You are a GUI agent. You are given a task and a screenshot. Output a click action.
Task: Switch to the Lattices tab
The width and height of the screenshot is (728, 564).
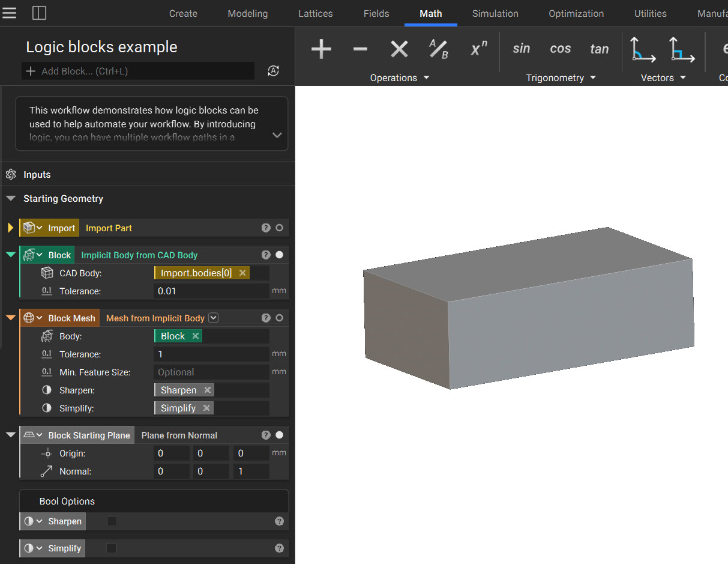click(316, 13)
